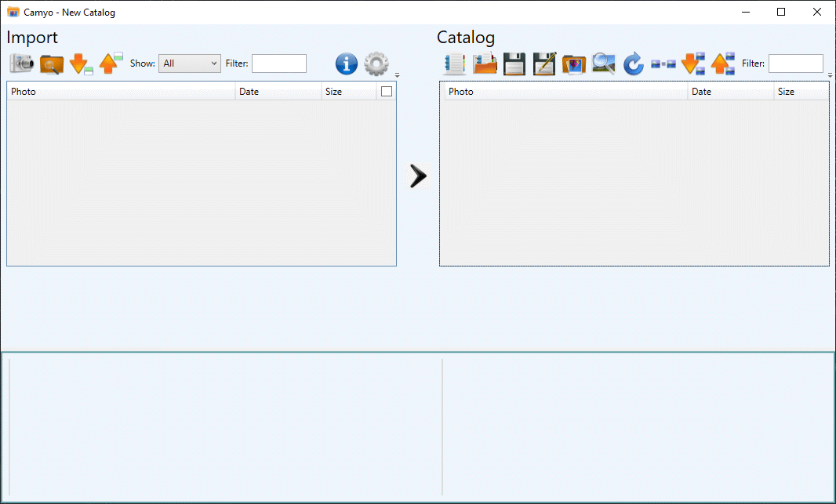
Task: Focus the Import Filter text box
Action: pyautogui.click(x=278, y=63)
